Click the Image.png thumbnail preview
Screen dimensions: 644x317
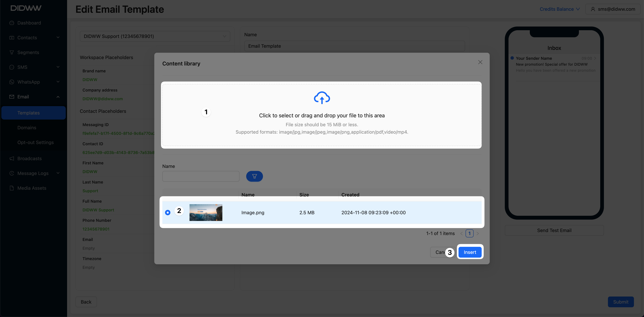[x=206, y=213]
